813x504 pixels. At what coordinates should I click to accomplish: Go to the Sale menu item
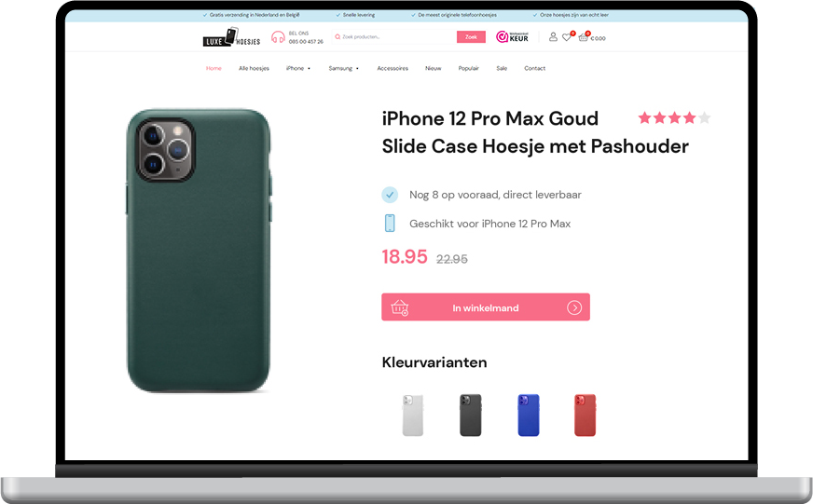point(502,68)
